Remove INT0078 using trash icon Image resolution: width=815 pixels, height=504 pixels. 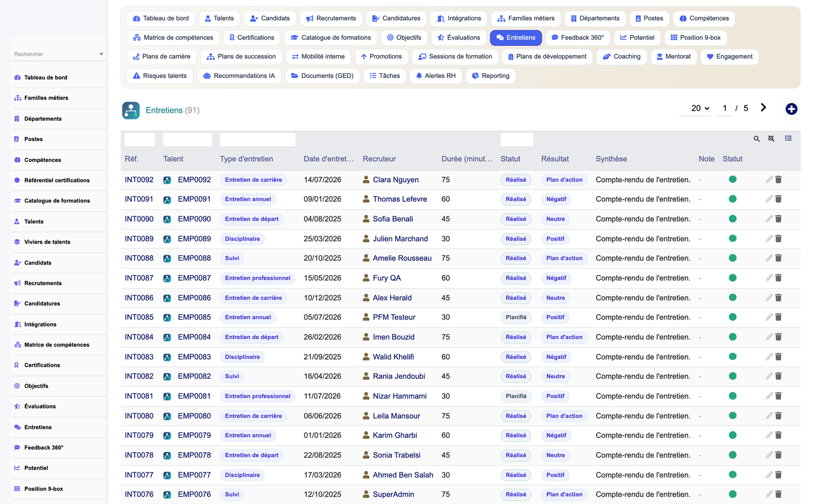click(x=778, y=455)
